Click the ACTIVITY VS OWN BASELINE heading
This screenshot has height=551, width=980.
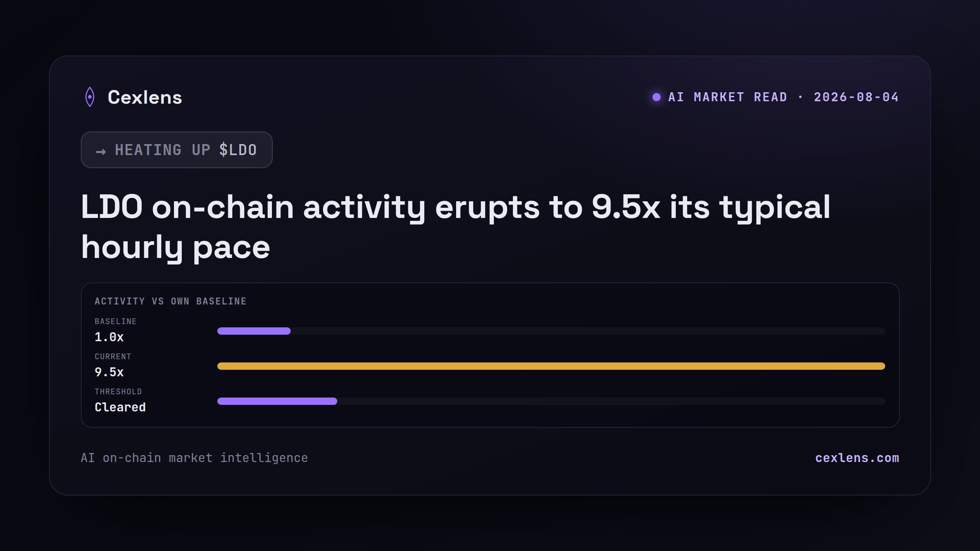[171, 301]
